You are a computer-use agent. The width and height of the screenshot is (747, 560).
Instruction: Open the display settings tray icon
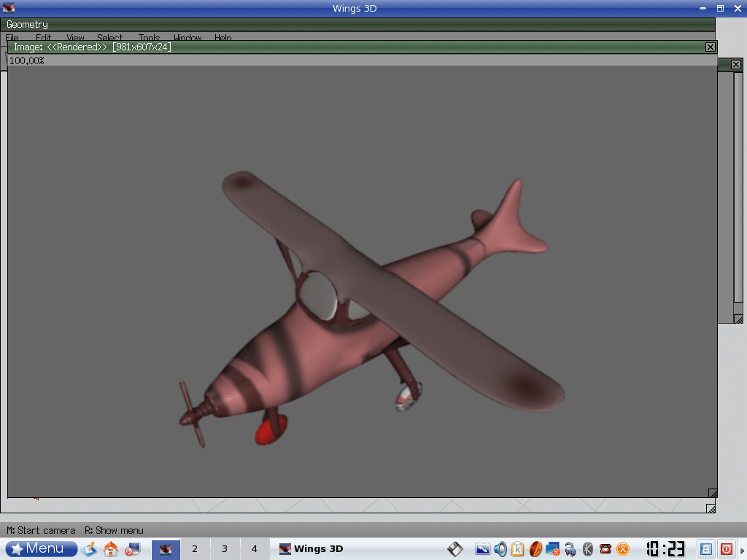coord(482,549)
